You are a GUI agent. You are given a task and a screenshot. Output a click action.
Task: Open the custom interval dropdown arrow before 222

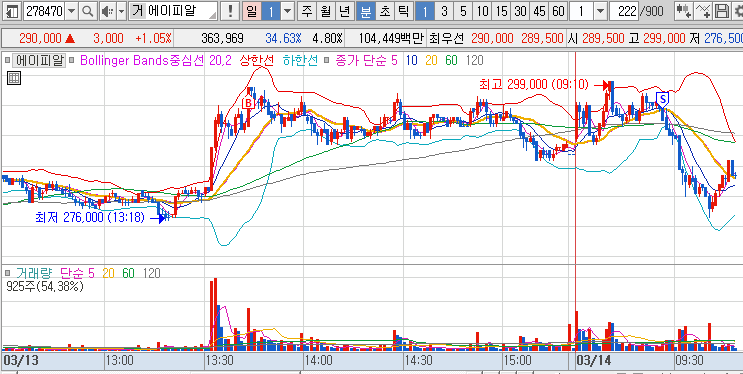600,11
